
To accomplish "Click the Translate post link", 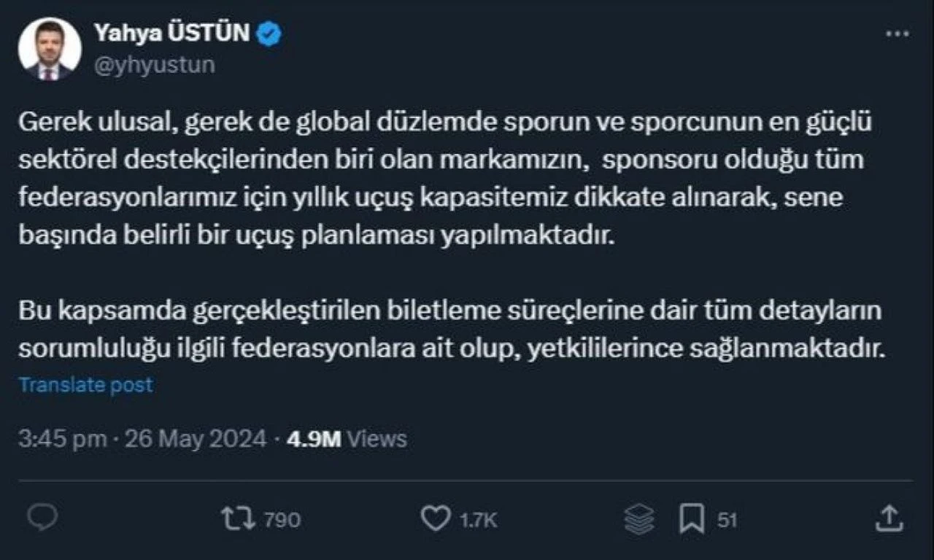I will coord(86,384).
